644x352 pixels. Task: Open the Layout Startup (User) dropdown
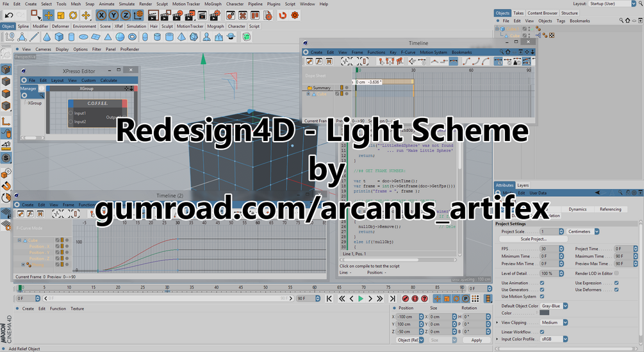click(x=611, y=4)
